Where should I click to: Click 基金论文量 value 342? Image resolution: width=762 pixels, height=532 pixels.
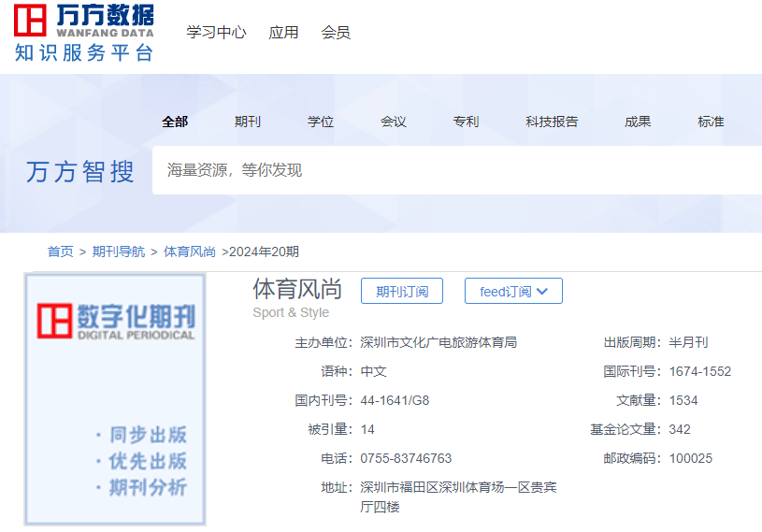(x=680, y=429)
